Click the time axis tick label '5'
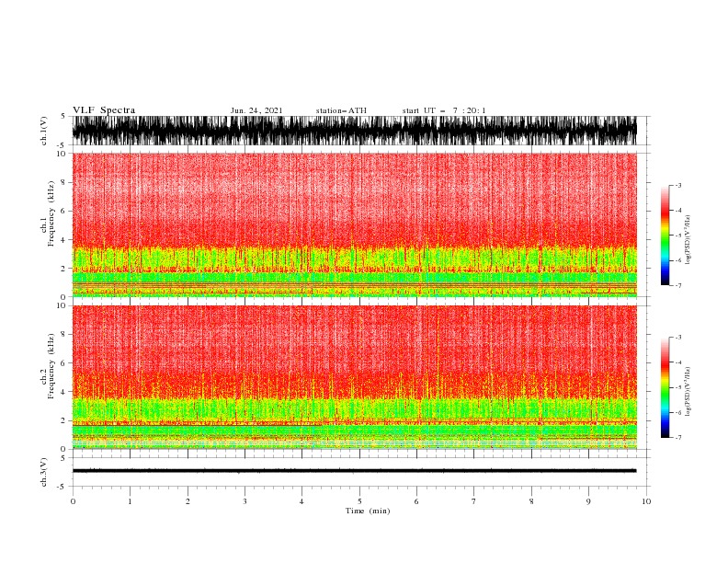The width and height of the screenshot is (728, 563). (359, 501)
